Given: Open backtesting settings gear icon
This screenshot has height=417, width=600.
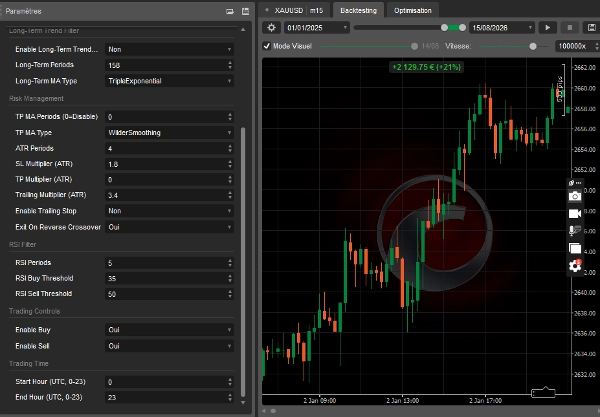Looking at the screenshot, I should 271,28.
